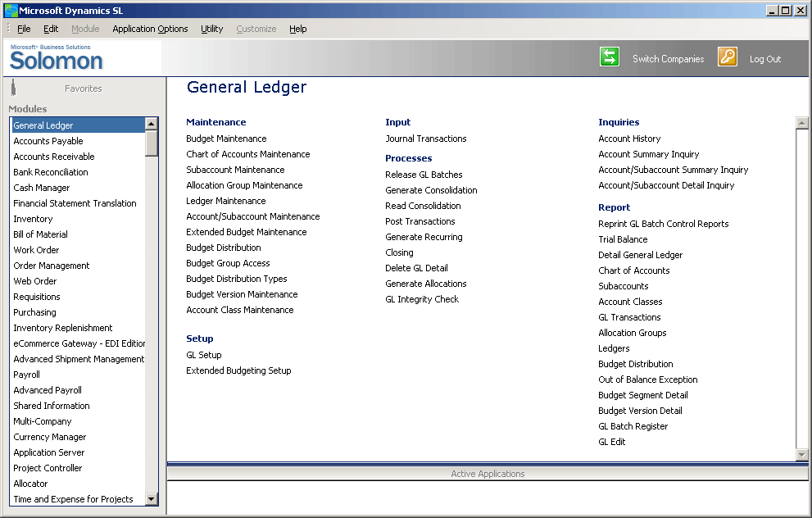Open Budget Maintenance
The image size is (812, 518).
click(x=226, y=139)
